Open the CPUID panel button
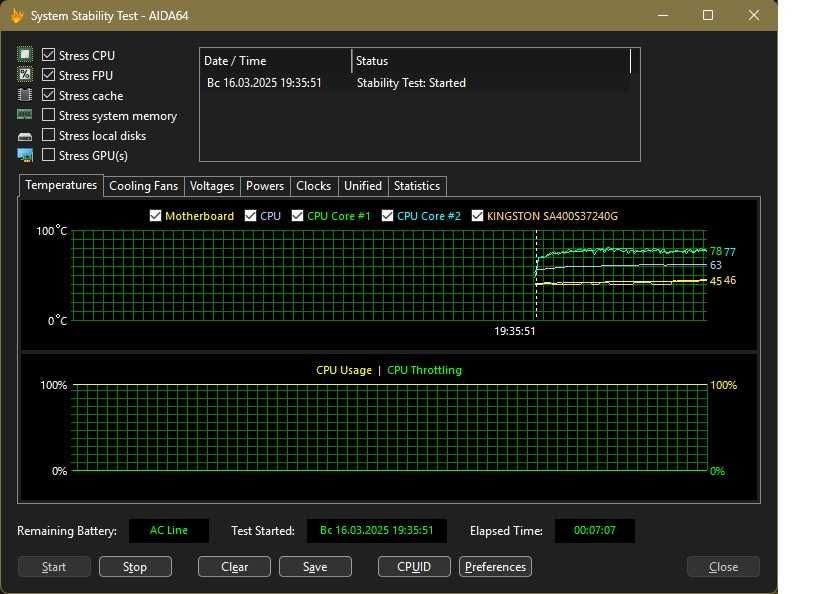819x594 pixels. pyautogui.click(x=414, y=567)
